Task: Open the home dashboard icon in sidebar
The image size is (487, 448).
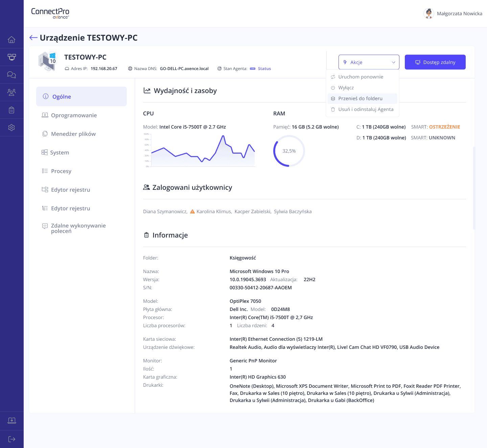Action: [11, 40]
